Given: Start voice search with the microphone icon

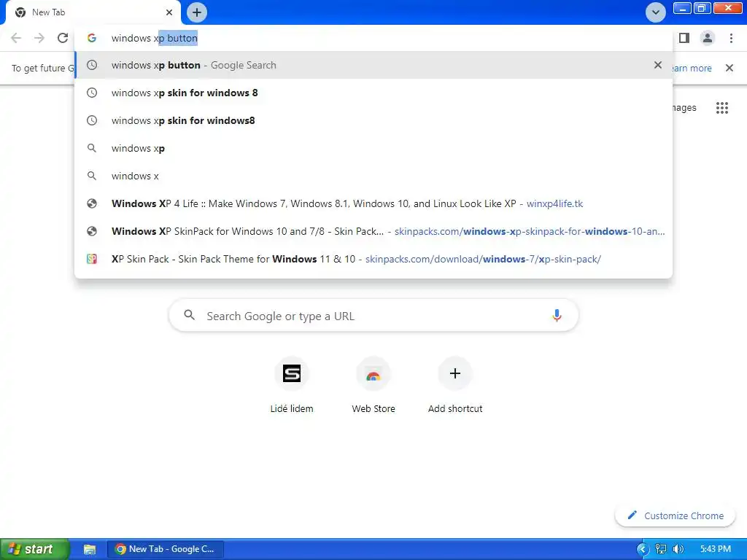Looking at the screenshot, I should (557, 316).
